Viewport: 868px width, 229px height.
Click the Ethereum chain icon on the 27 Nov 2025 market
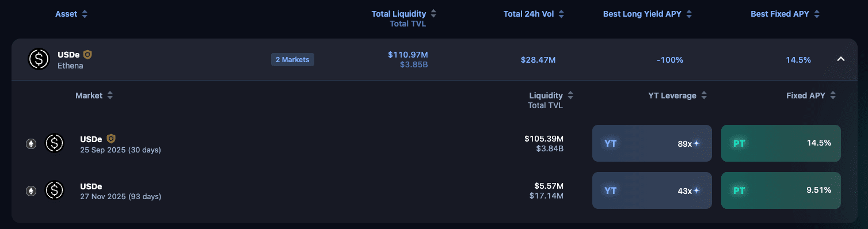tap(31, 191)
